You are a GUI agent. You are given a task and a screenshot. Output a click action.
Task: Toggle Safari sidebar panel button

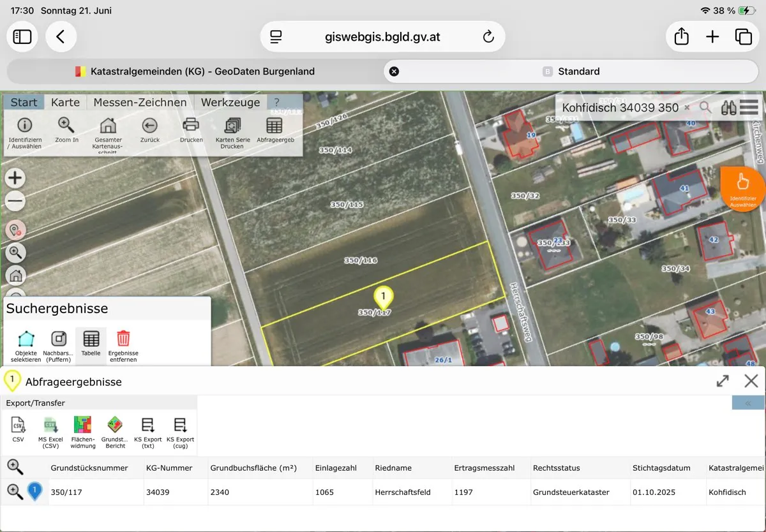point(22,36)
